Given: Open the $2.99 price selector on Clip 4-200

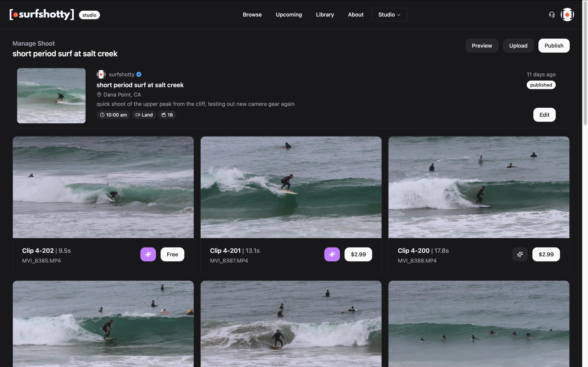Looking at the screenshot, I should coord(546,254).
